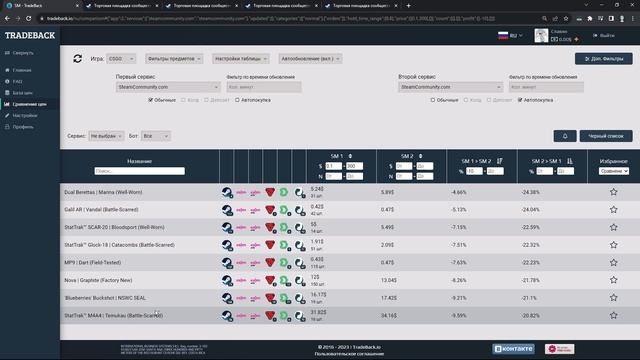The height and width of the screenshot is (360, 640).
Task: Open the Бот 'Все' dropdown
Action: point(156,136)
